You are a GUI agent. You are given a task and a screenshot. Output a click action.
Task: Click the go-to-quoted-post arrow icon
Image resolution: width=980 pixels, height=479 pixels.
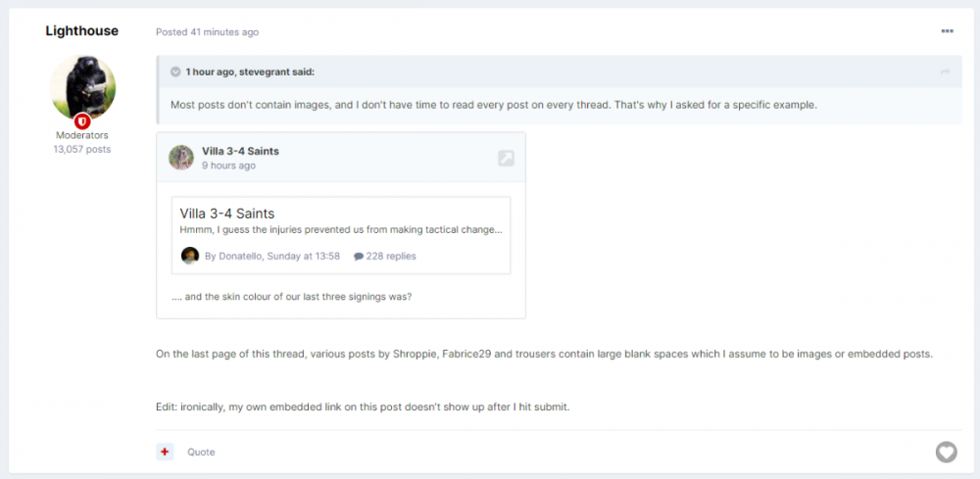(945, 72)
